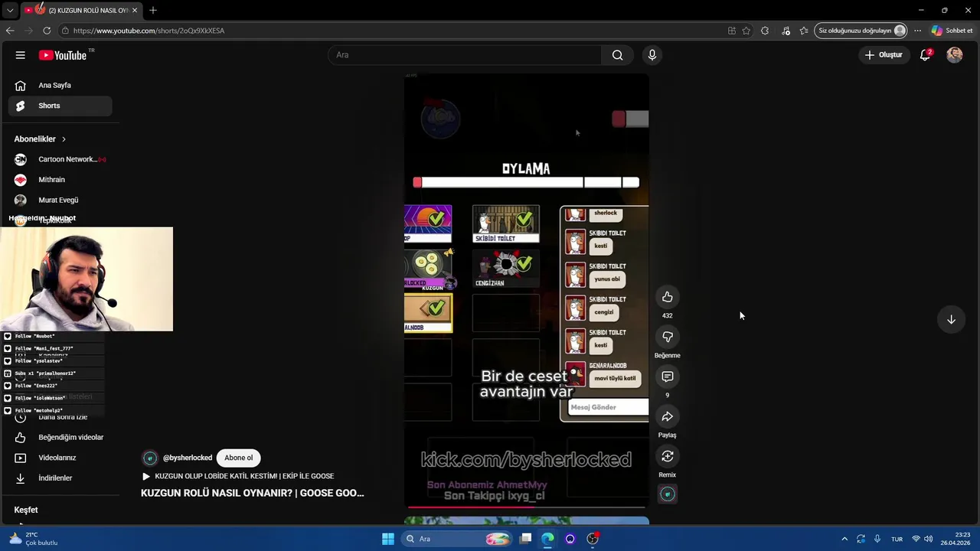Image resolution: width=980 pixels, height=551 pixels.
Task: Go to the next Short arrow
Action: tap(951, 319)
